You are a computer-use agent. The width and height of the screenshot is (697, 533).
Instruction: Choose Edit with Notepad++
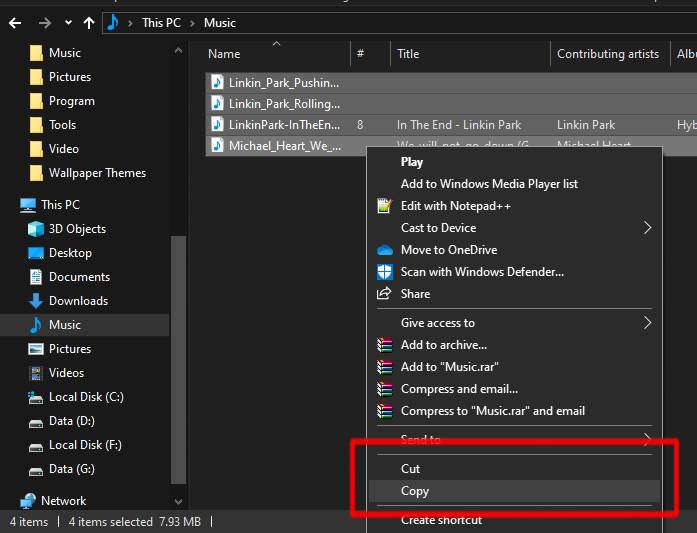point(514,206)
